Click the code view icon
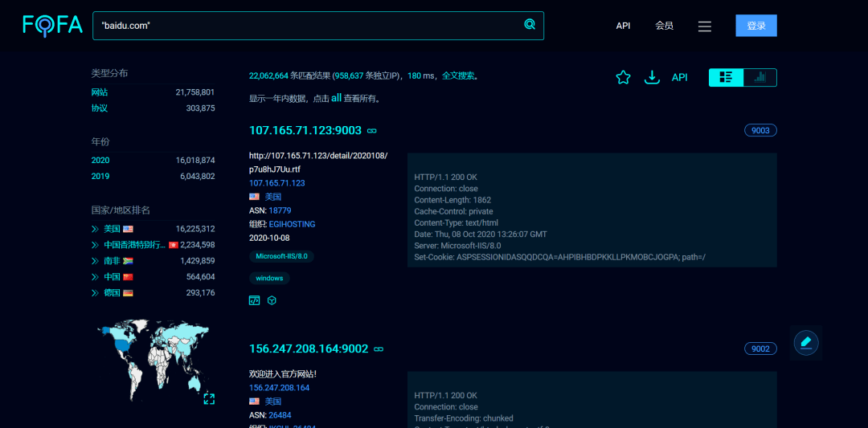868x428 pixels. (255, 300)
